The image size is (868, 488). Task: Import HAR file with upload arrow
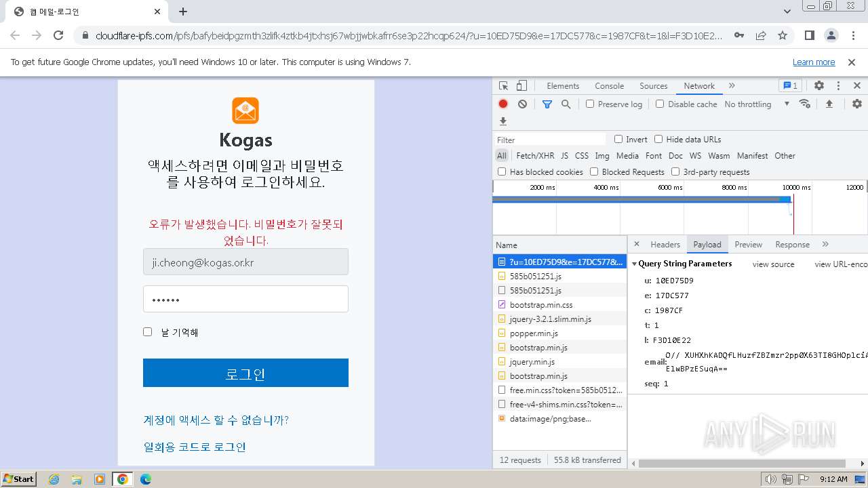click(x=829, y=104)
